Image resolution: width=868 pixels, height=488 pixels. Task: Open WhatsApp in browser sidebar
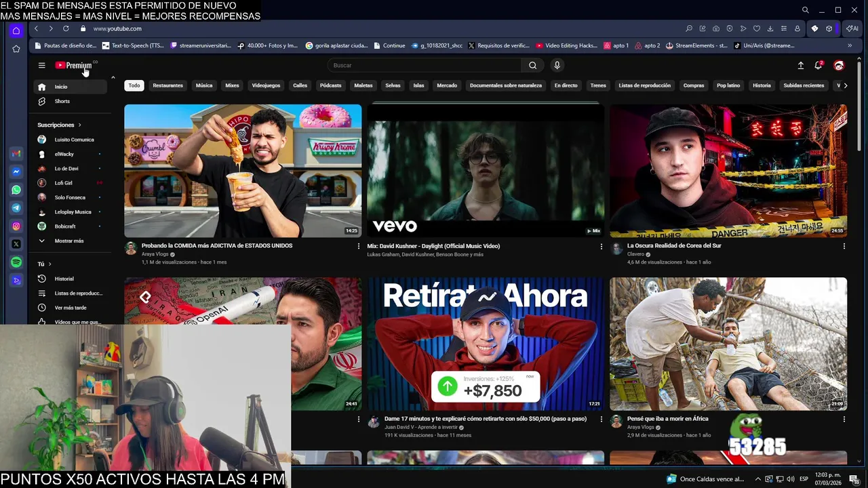tap(16, 190)
